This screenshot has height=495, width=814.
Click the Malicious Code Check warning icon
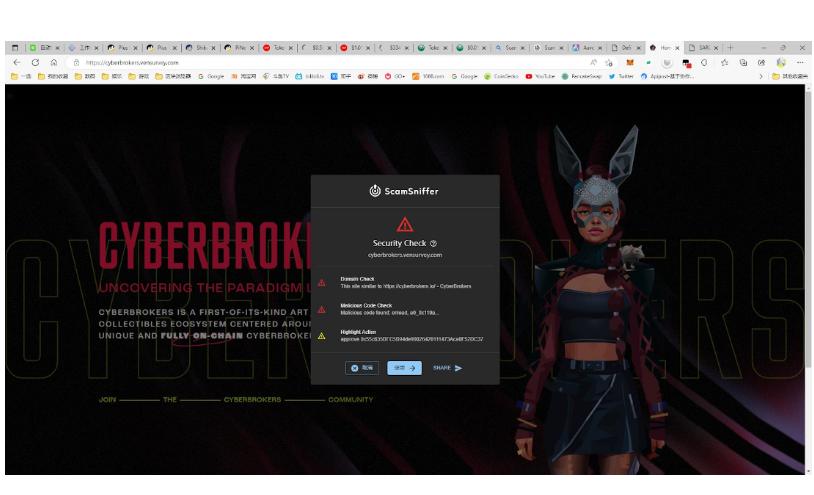(x=321, y=309)
